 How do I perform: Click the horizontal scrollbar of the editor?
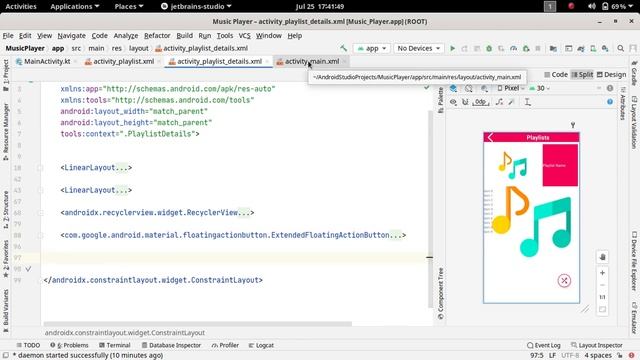point(198,324)
